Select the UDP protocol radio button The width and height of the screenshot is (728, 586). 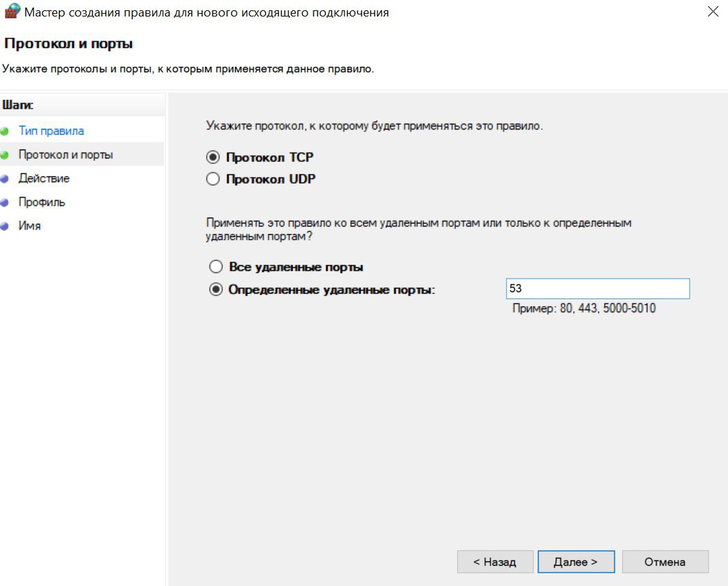(212, 179)
